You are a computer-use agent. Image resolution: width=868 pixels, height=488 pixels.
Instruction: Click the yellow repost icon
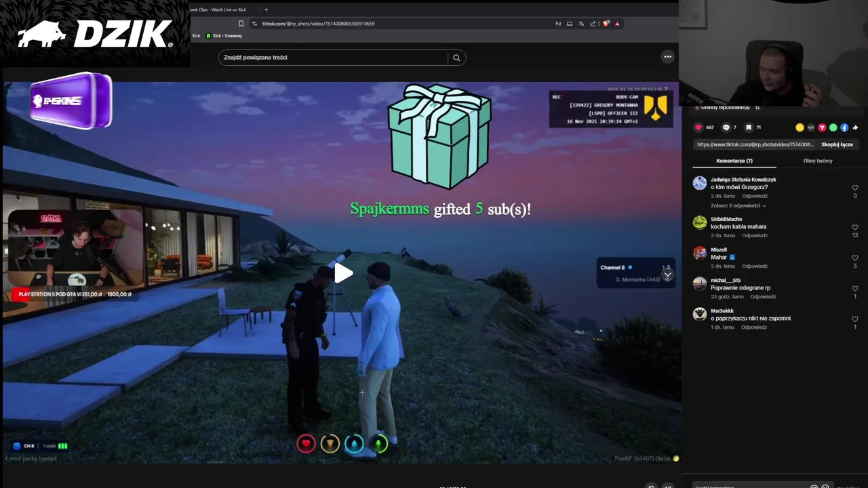tap(800, 127)
